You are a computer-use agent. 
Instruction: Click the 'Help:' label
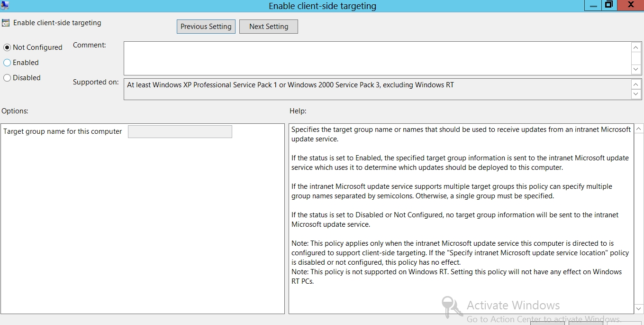[x=298, y=111]
